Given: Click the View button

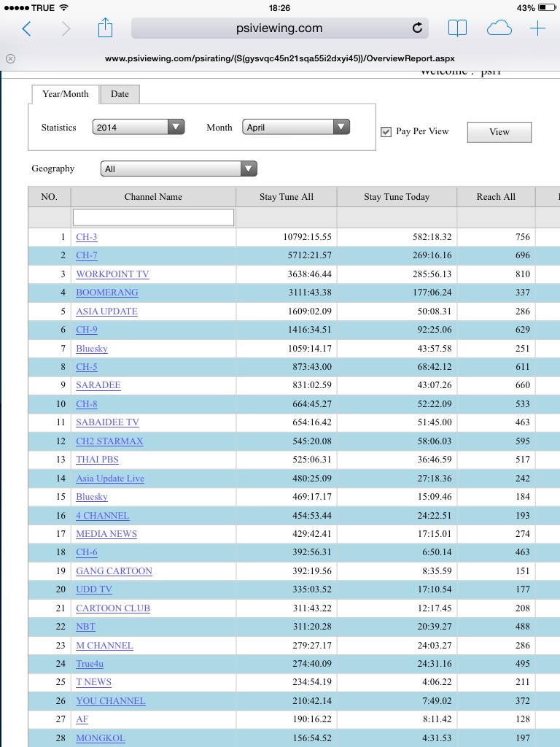Looking at the screenshot, I should (499, 132).
